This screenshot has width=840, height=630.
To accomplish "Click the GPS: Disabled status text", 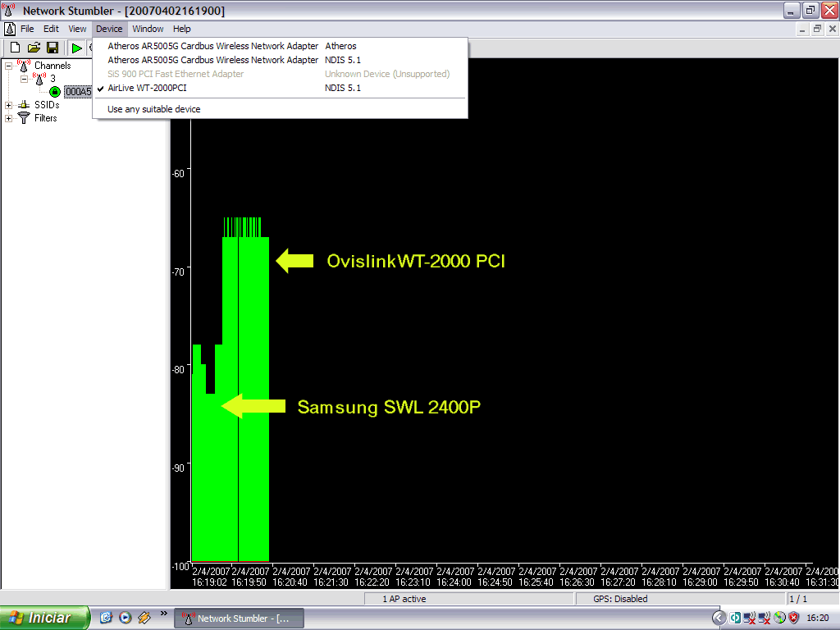I will pyautogui.click(x=620, y=599).
